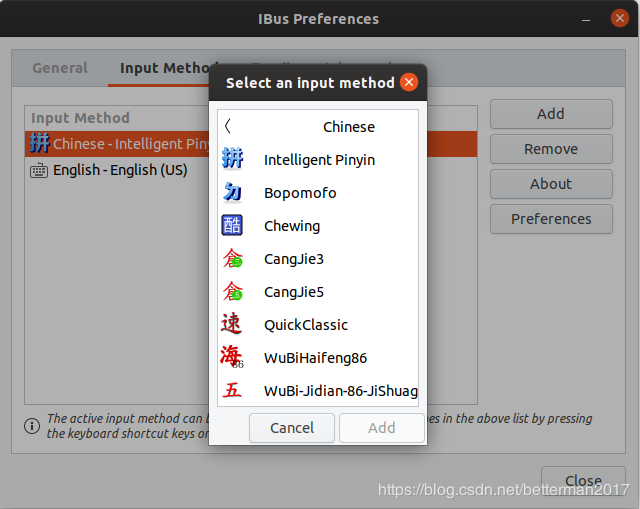Click the info icon beside the hint text
Viewport: 640px width, 509px height.
[32, 426]
